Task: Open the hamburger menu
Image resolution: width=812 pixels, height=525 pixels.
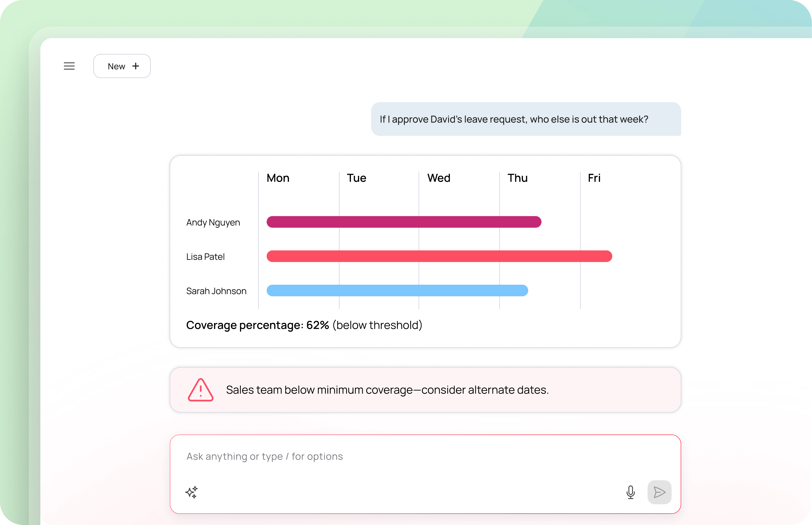Action: pos(69,66)
